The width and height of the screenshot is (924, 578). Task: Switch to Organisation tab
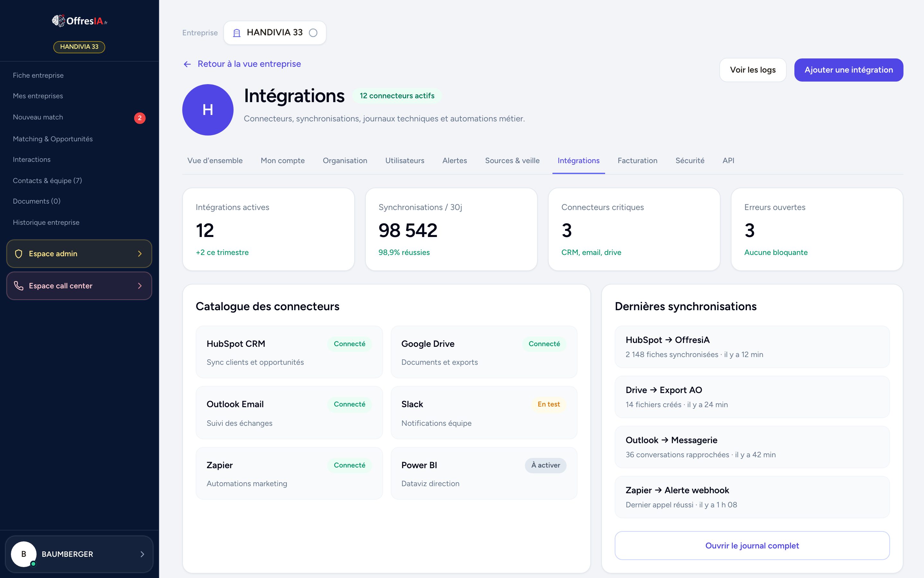[345, 161]
